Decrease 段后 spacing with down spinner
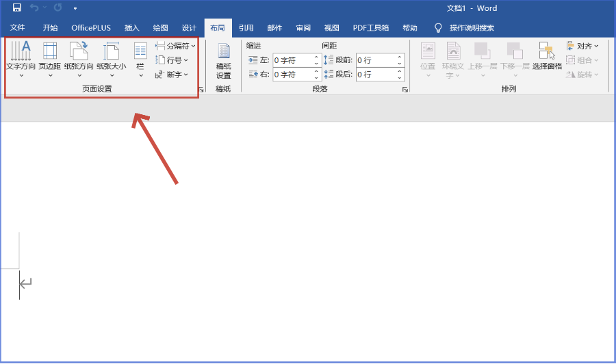Screen dimensions: 616x364 pos(400,77)
